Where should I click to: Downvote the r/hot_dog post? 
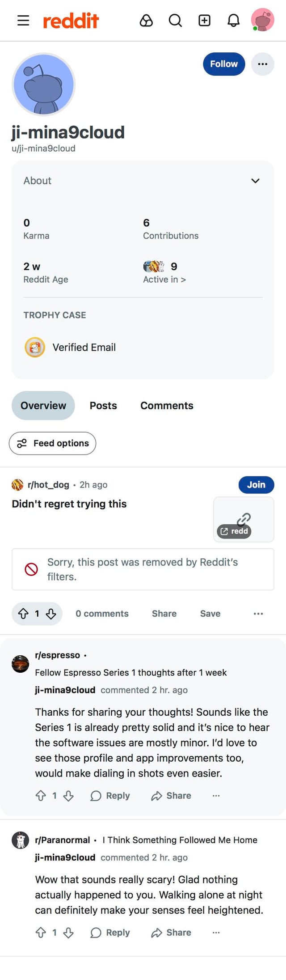coord(51,614)
